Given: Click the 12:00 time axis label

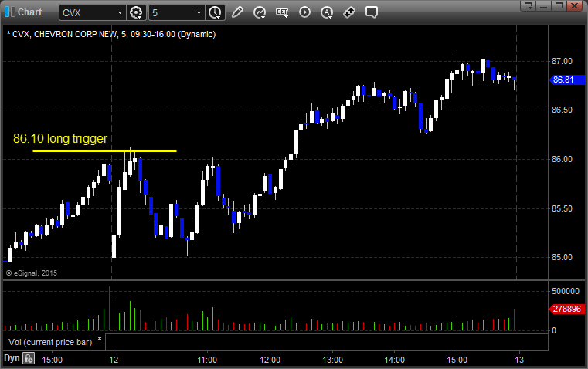Looking at the screenshot, I should click(270, 360).
